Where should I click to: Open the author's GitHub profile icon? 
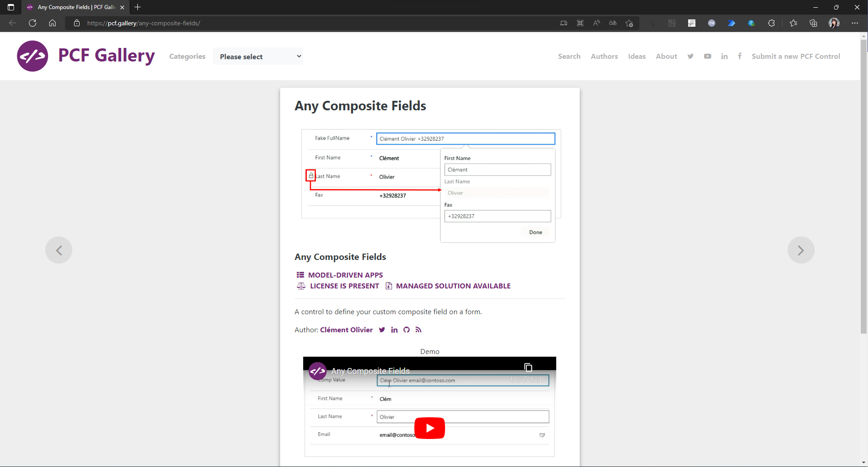point(406,330)
